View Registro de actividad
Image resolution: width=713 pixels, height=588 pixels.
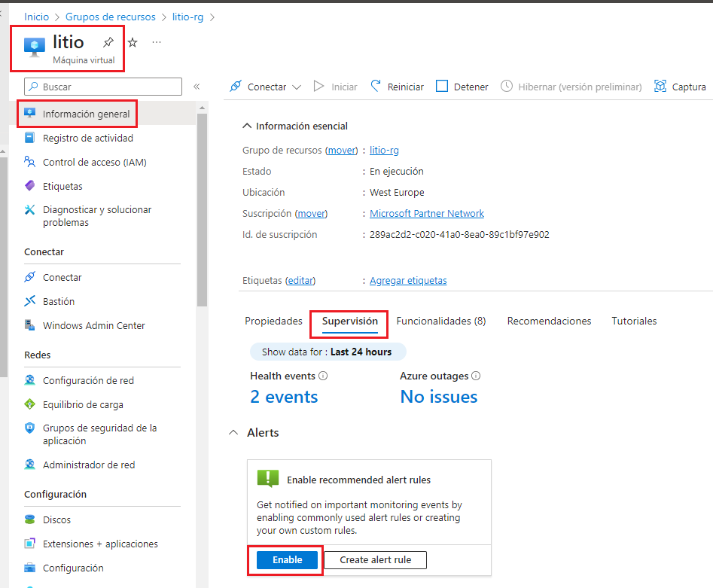pyautogui.click(x=90, y=138)
